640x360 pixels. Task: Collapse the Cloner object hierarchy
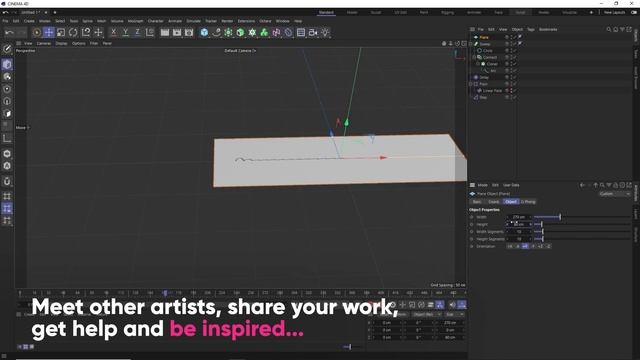click(478, 64)
